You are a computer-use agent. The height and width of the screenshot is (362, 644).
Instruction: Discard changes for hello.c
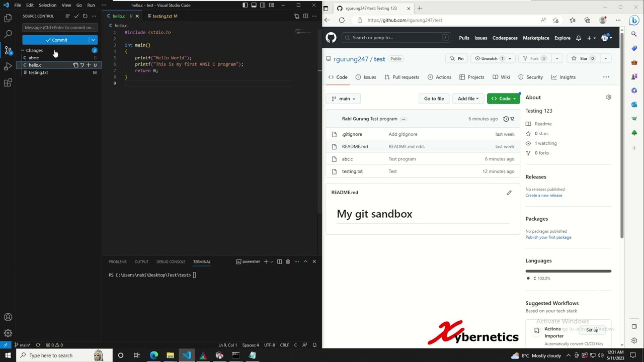(x=82, y=65)
